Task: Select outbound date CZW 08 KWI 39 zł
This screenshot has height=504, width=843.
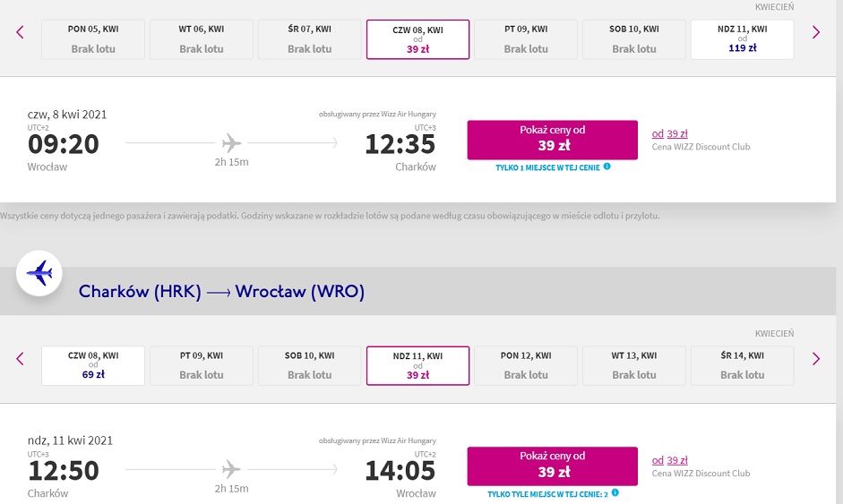Action: pyautogui.click(x=417, y=39)
